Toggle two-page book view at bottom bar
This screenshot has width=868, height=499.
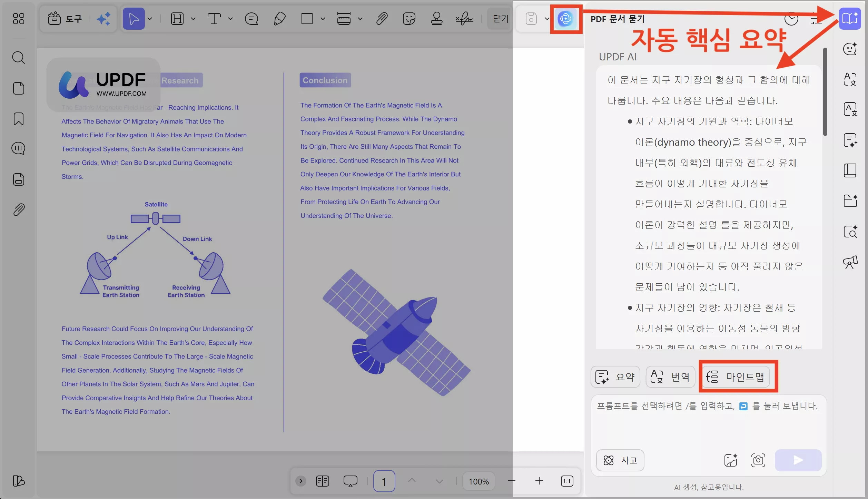click(322, 481)
